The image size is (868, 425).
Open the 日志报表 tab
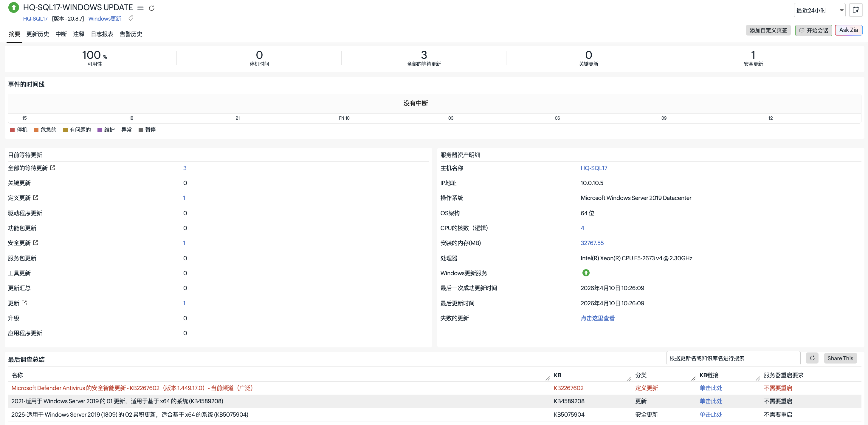[x=102, y=34]
